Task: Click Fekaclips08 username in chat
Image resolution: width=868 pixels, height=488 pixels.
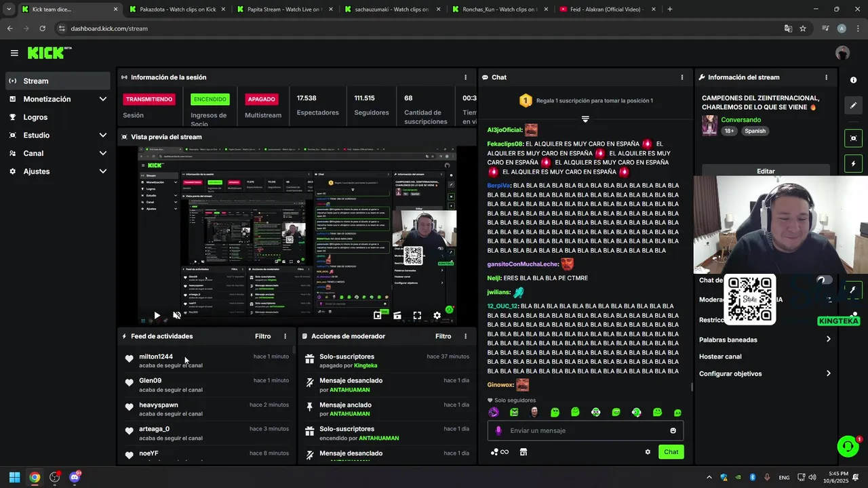Action: tap(505, 144)
